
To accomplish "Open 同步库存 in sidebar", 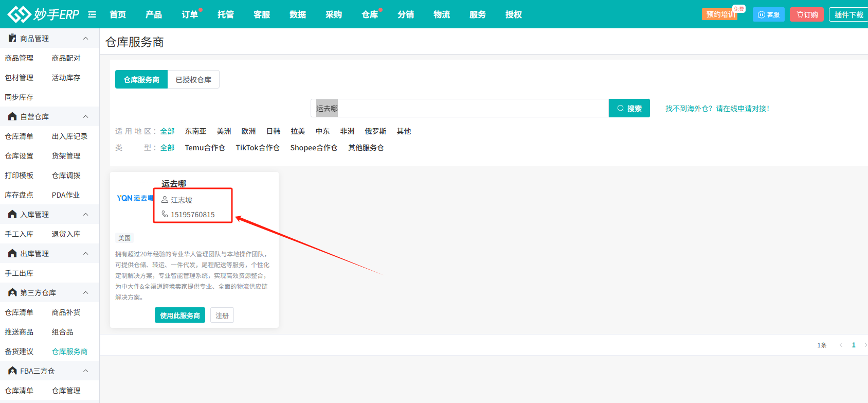I will click(19, 97).
